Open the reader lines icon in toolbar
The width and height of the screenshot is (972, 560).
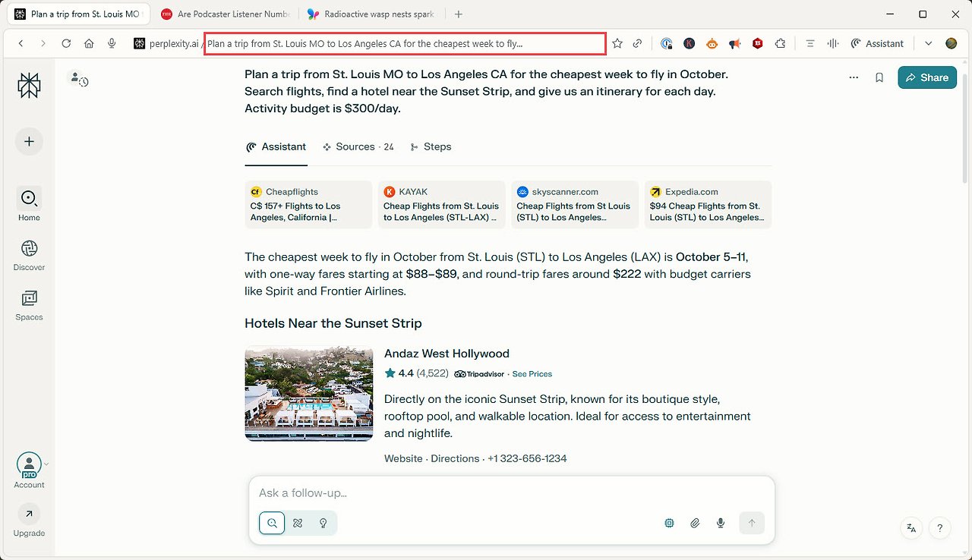point(810,44)
